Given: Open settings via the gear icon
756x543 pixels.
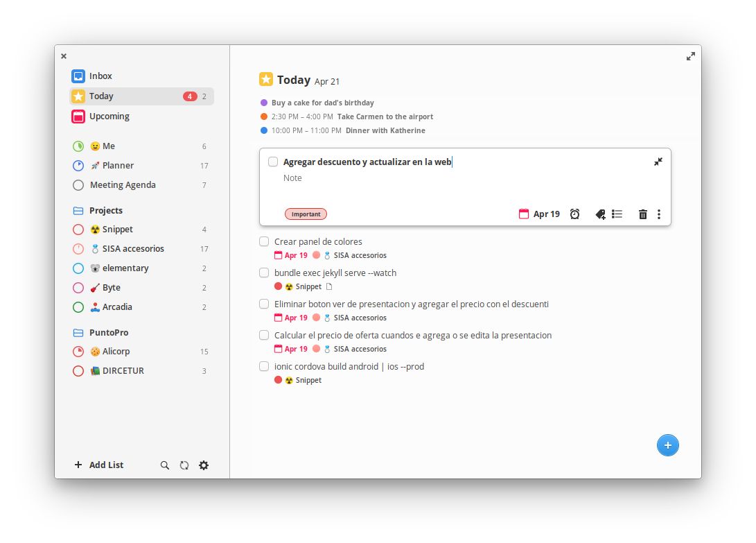Looking at the screenshot, I should [x=204, y=465].
